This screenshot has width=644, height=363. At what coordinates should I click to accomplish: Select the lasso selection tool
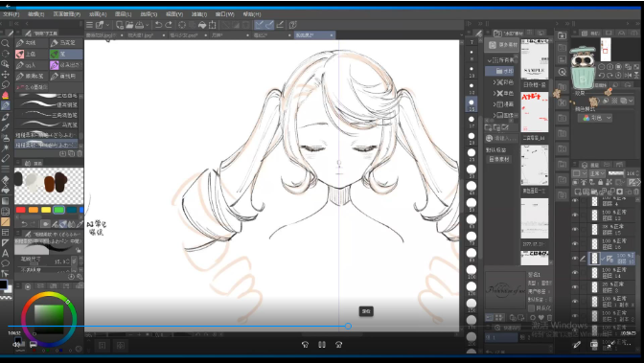tap(6, 84)
